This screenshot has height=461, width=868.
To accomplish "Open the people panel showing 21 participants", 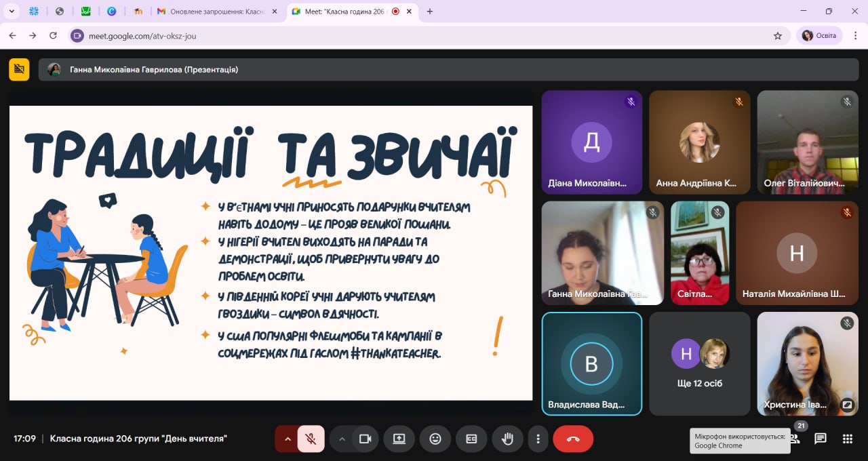I will (x=795, y=438).
